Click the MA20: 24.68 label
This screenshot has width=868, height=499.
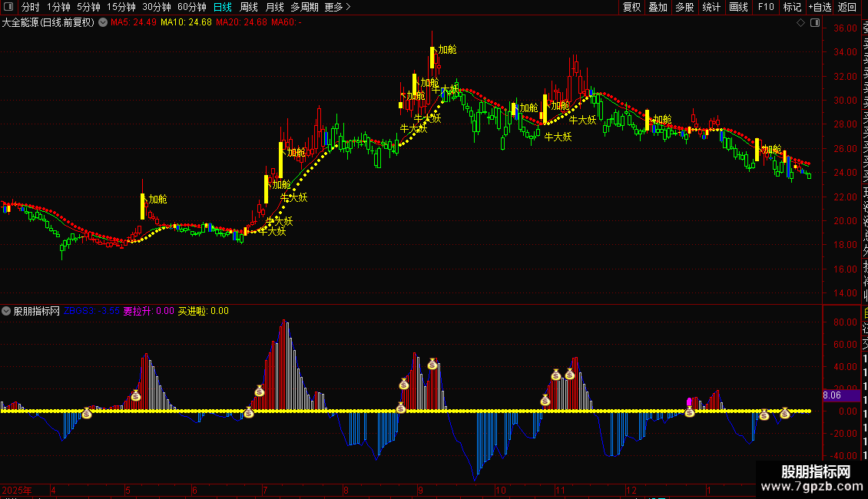tap(241, 23)
